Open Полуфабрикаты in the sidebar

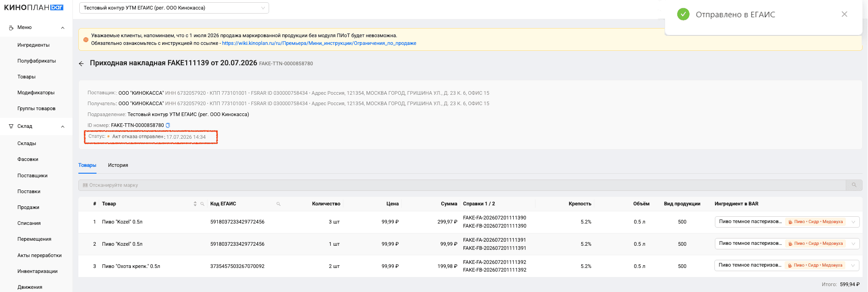click(x=37, y=61)
